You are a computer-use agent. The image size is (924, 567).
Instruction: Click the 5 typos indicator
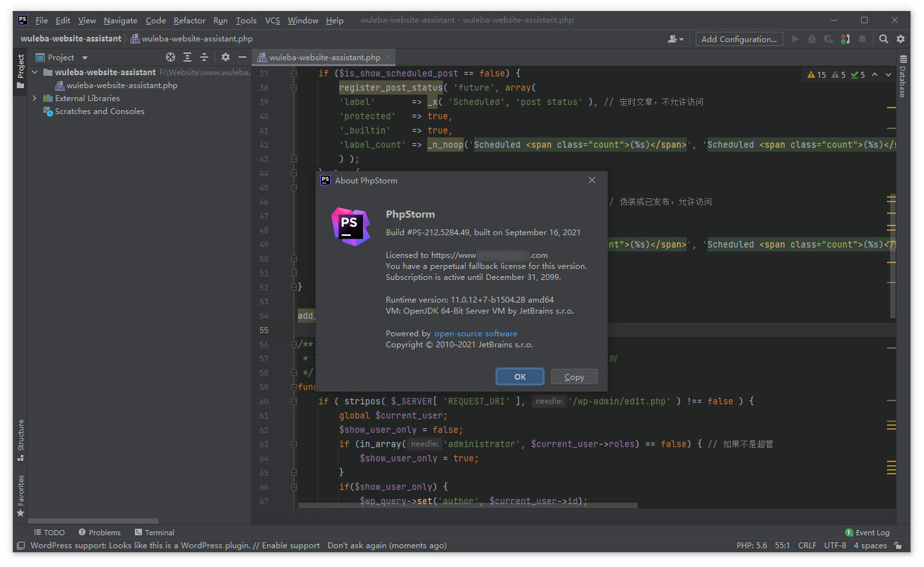pos(858,75)
